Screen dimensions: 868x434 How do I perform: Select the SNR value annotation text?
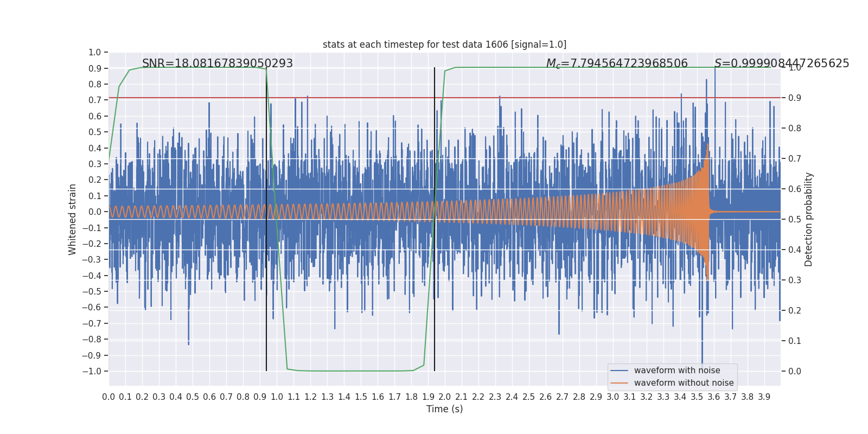[x=217, y=63]
